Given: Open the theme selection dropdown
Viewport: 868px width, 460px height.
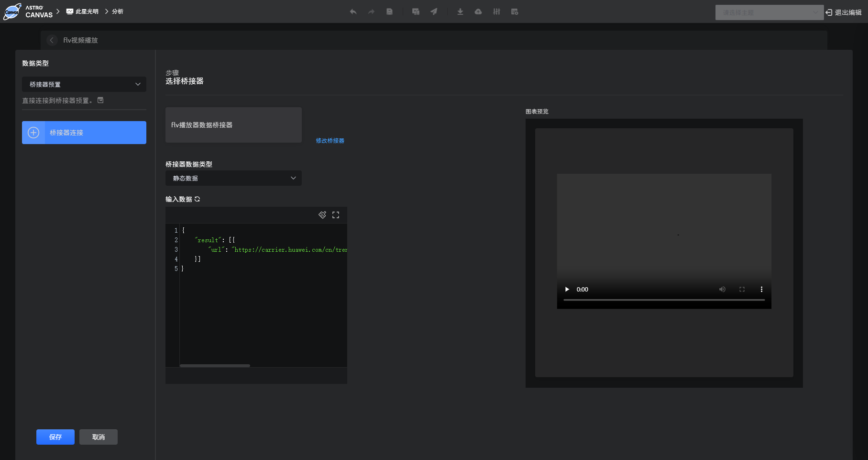Looking at the screenshot, I should [x=769, y=12].
